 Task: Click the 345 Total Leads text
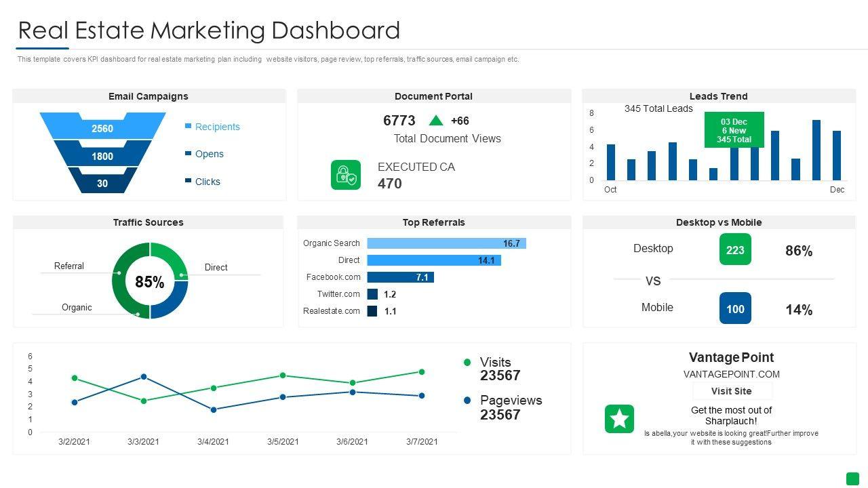coord(658,108)
